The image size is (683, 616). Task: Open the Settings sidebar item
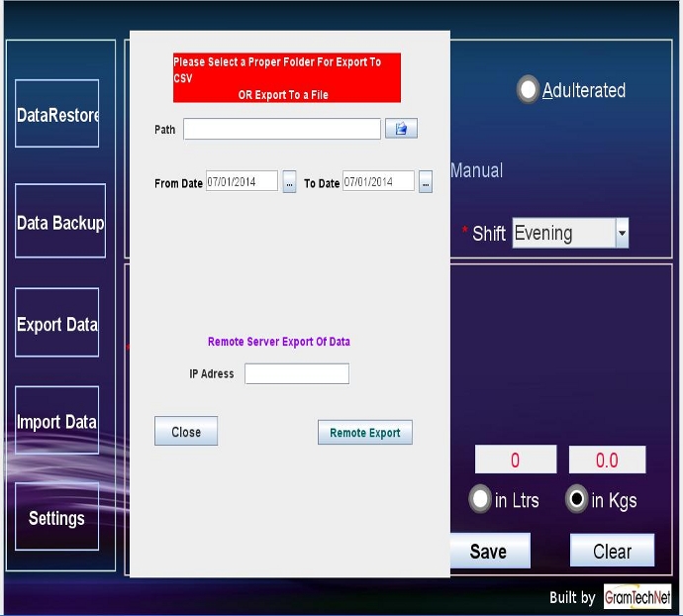[x=57, y=517]
